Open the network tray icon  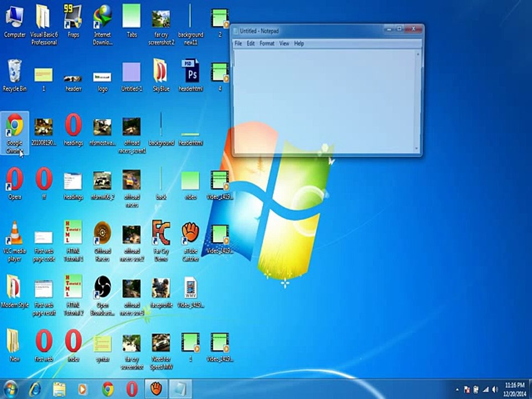485,390
